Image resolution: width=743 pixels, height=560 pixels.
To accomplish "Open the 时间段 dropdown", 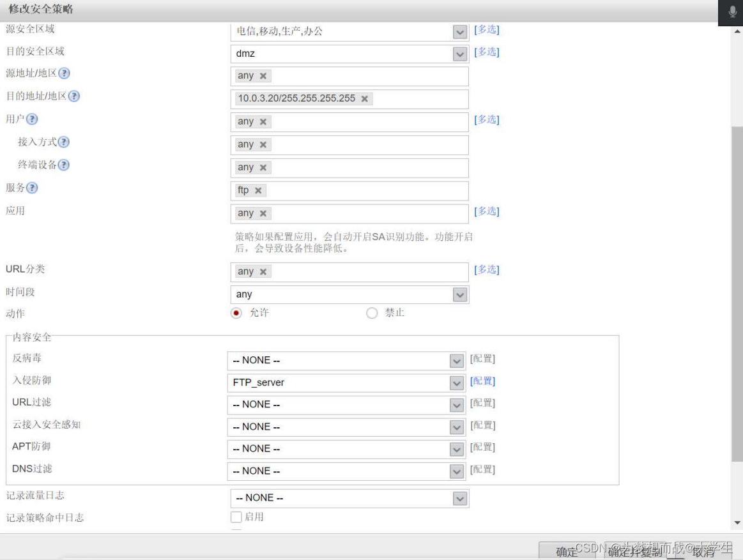I will click(x=459, y=294).
